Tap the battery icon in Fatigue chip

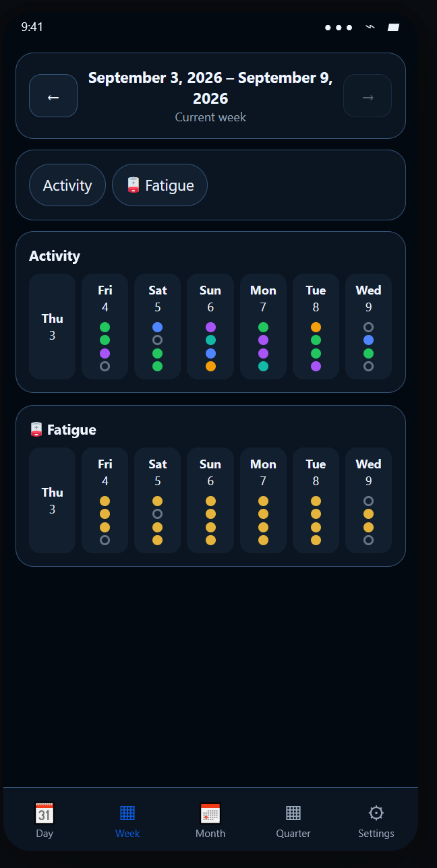point(133,185)
